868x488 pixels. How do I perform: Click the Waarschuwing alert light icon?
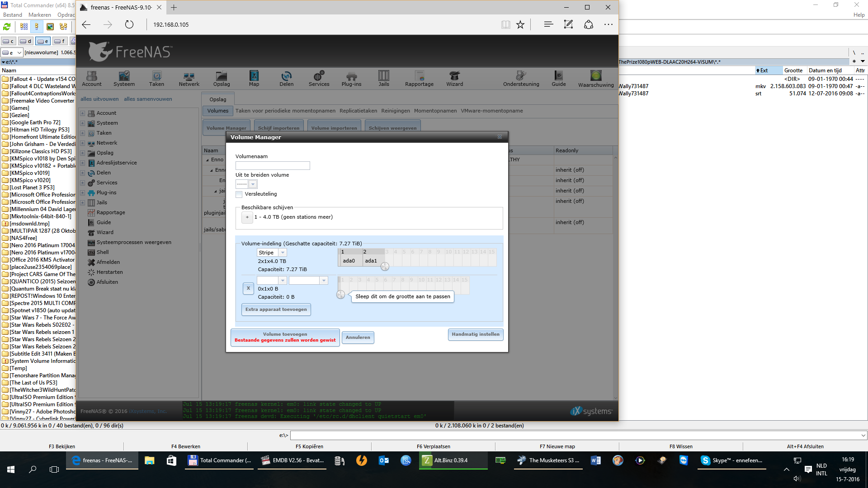coord(596,75)
